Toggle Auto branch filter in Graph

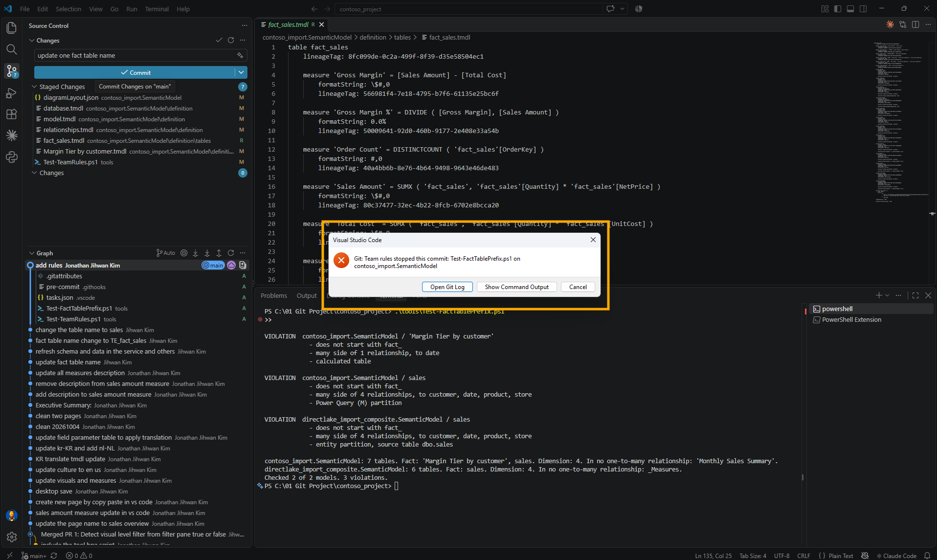point(165,253)
